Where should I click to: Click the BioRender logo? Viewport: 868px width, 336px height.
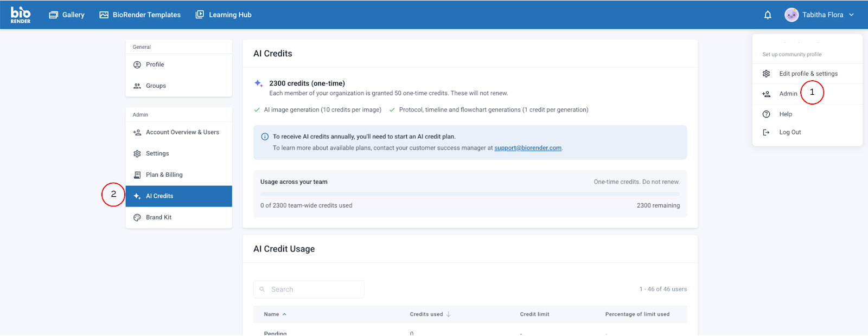click(x=21, y=15)
